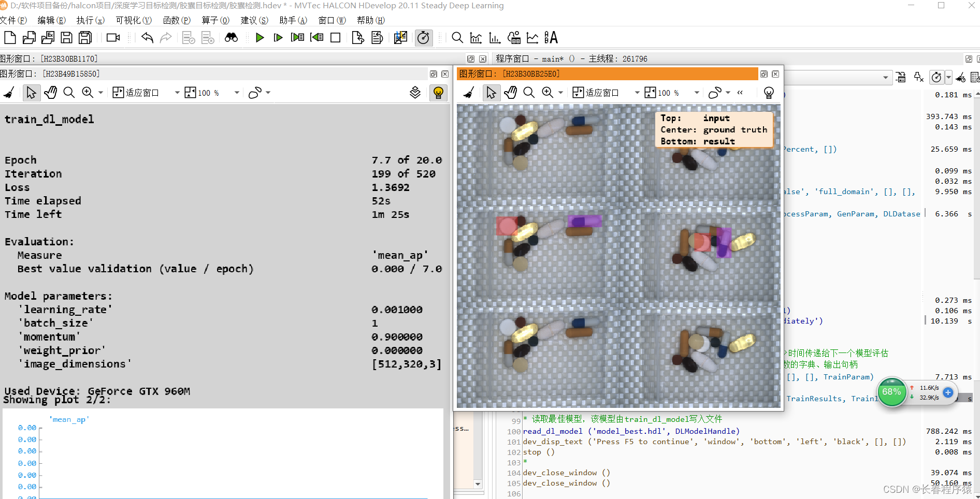This screenshot has height=499, width=980.
Task: Toggle the profiler stopwatch in main toolbar
Action: [423, 38]
